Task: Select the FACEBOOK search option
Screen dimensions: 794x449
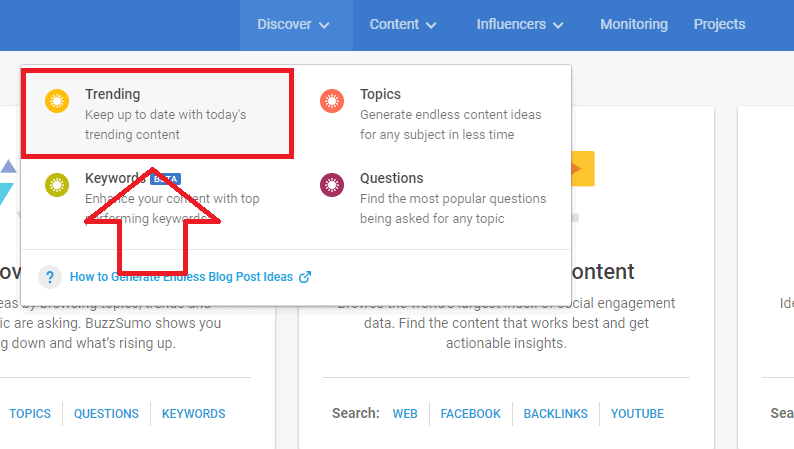Action: click(470, 413)
